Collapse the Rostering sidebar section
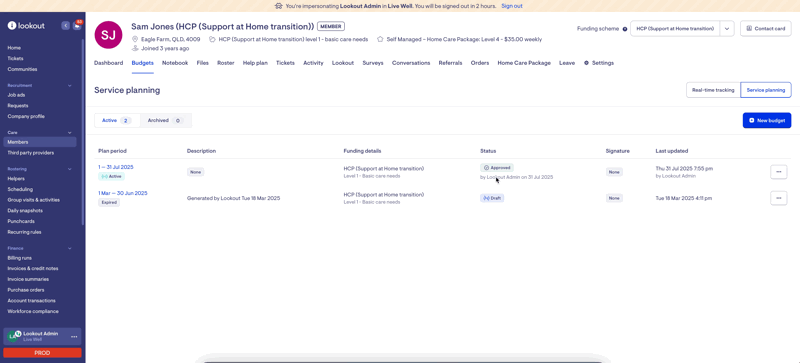800x363 pixels. pyautogui.click(x=70, y=169)
